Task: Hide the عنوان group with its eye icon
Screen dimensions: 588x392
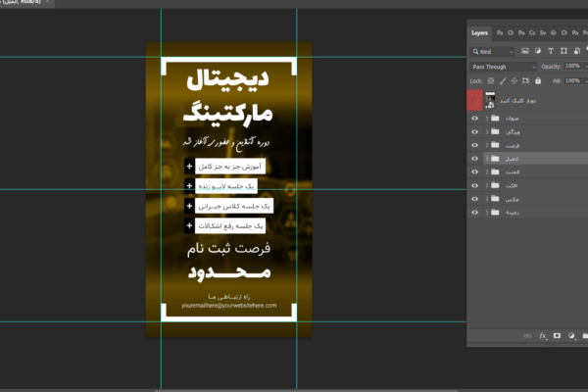Action: tap(475, 117)
